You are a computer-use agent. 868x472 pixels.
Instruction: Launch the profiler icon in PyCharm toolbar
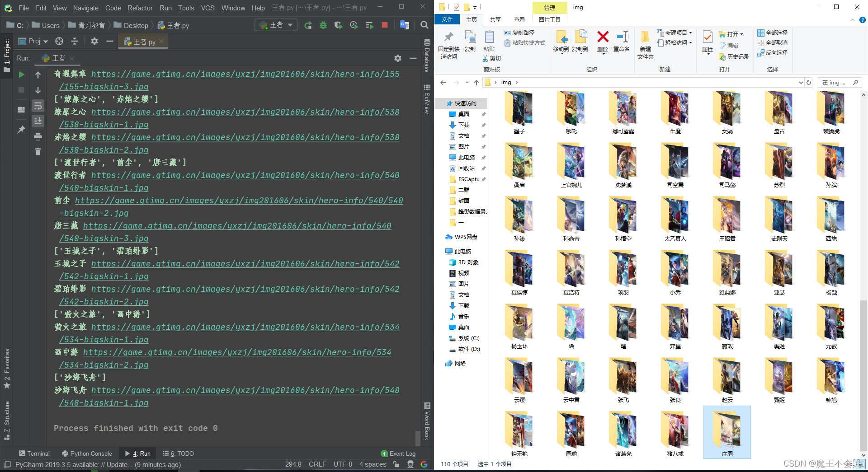click(x=354, y=25)
